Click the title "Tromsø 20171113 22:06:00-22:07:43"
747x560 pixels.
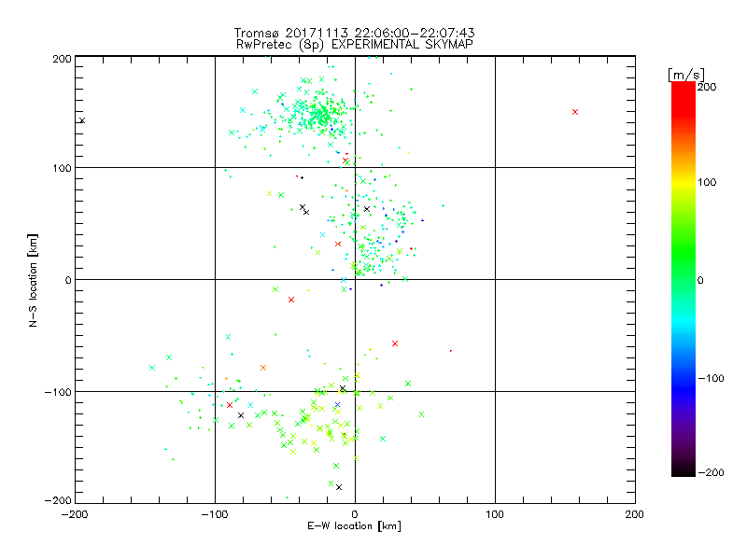point(354,33)
